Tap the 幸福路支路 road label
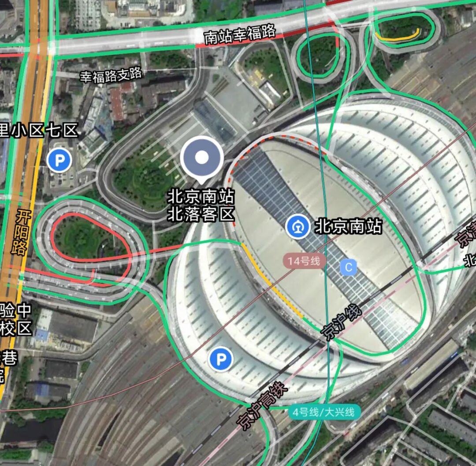This screenshot has width=476, height=466. [x=111, y=75]
